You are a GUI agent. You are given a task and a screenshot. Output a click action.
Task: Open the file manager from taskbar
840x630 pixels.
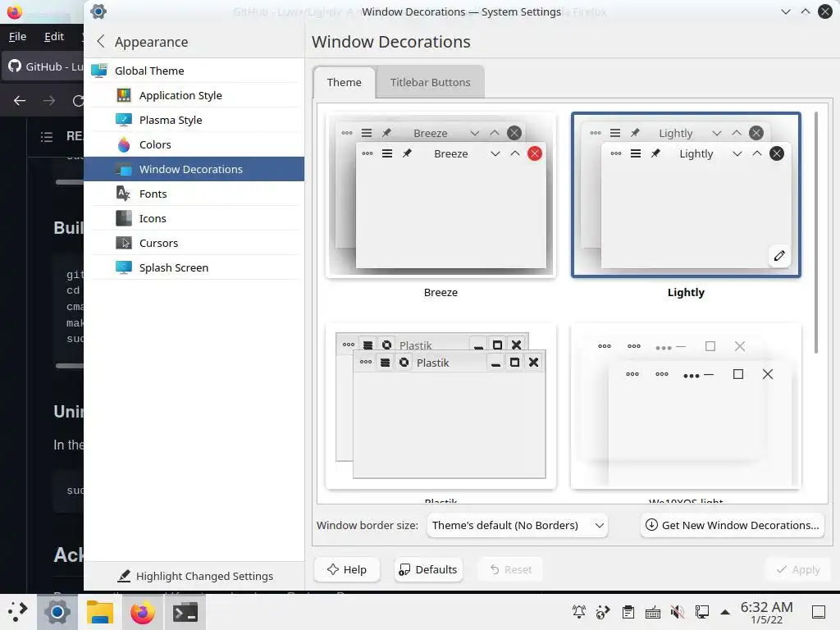click(99, 612)
